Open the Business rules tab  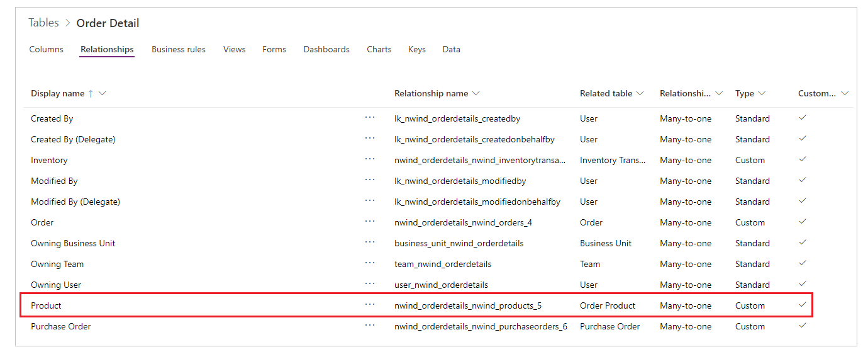coord(179,49)
